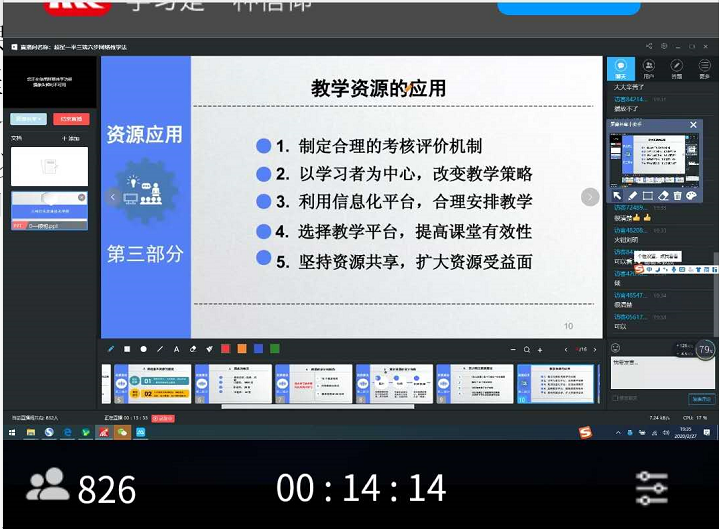
Task: Switch to the chat tab
Action: coord(621,69)
